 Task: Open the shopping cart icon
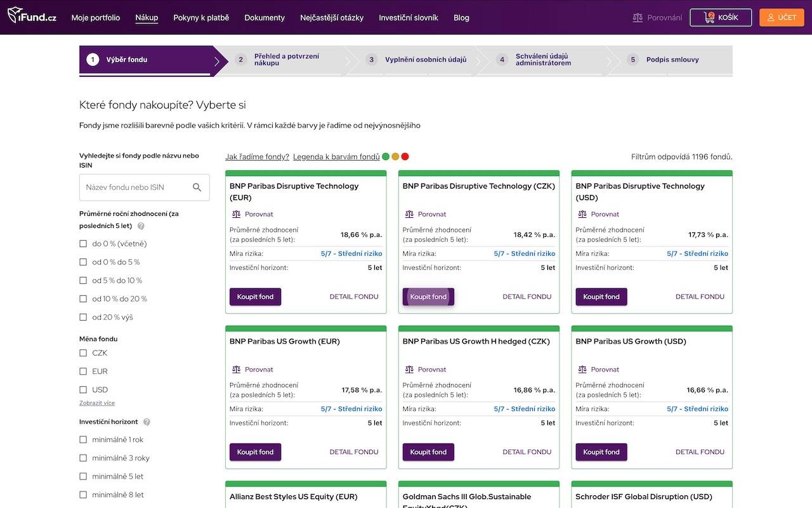(x=709, y=17)
